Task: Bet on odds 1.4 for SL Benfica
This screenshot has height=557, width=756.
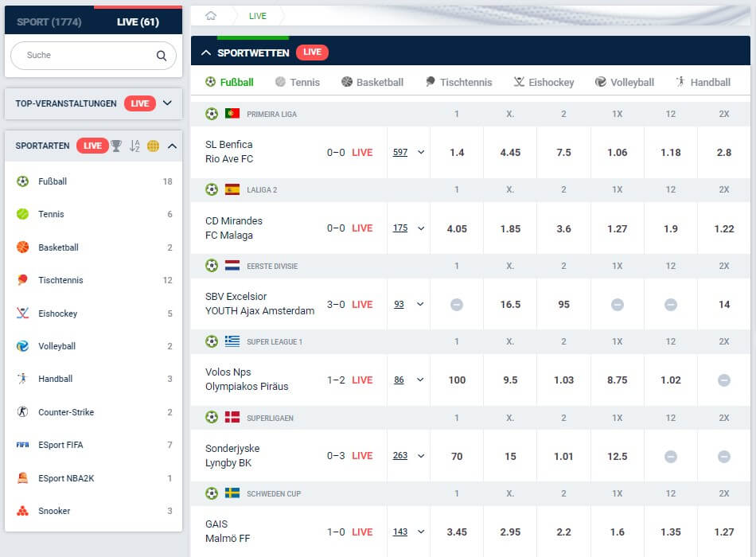Action: coord(457,153)
